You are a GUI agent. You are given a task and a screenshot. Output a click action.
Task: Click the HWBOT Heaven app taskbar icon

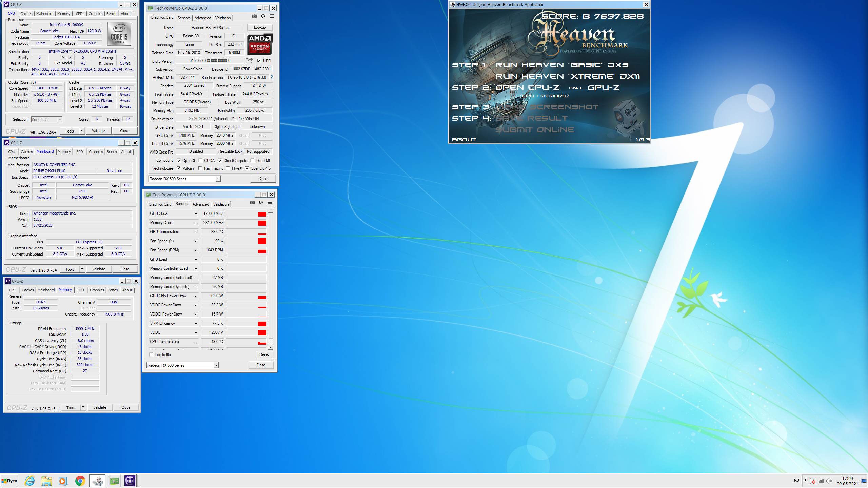[97, 481]
